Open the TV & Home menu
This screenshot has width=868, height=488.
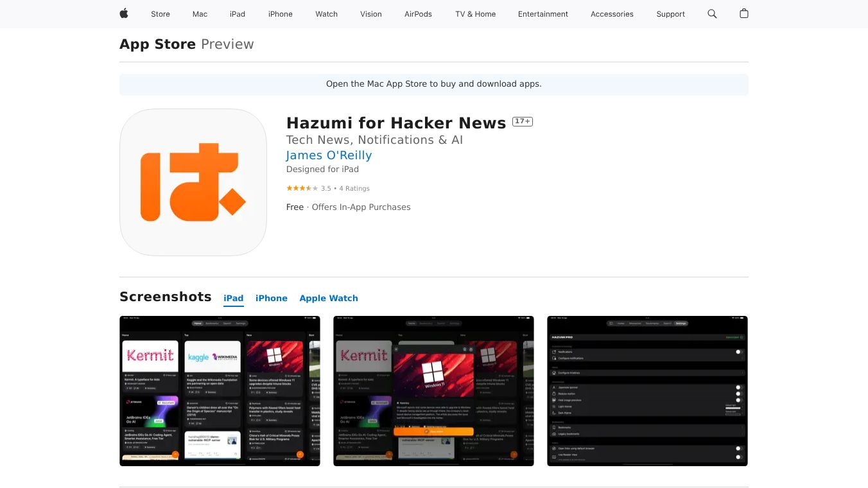tap(476, 14)
